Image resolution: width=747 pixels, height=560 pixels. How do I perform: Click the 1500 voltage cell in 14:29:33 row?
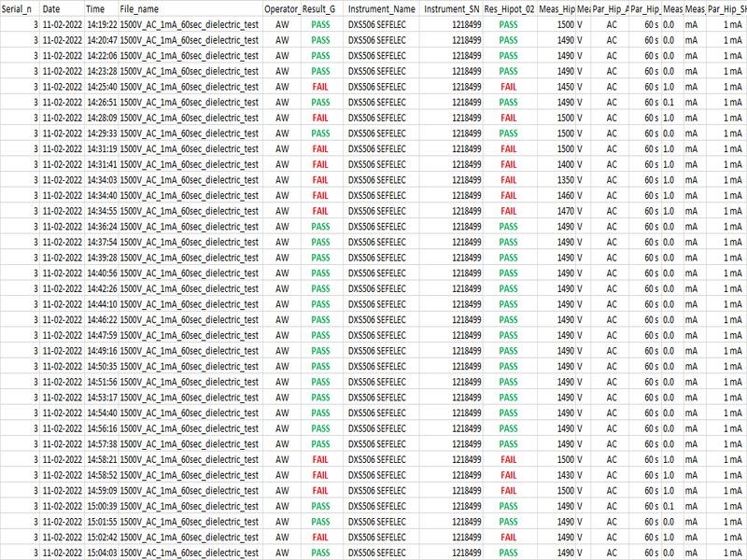557,133
